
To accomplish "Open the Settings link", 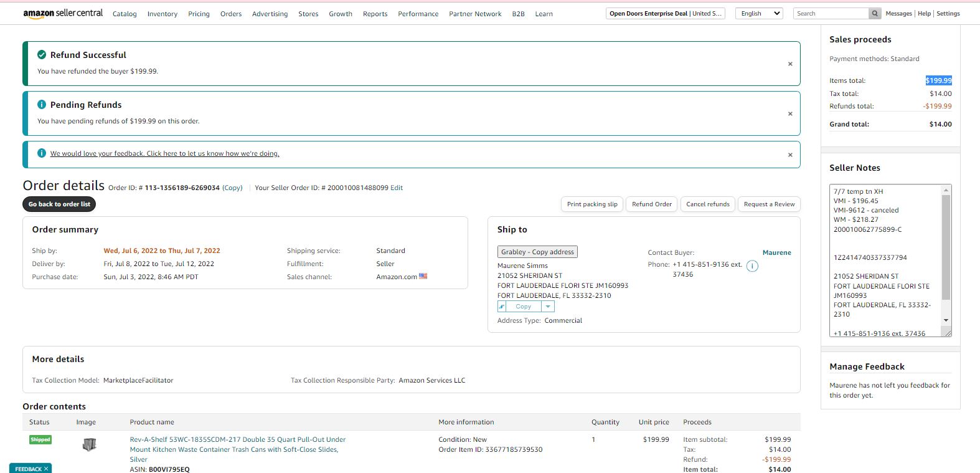I will pyautogui.click(x=948, y=13).
